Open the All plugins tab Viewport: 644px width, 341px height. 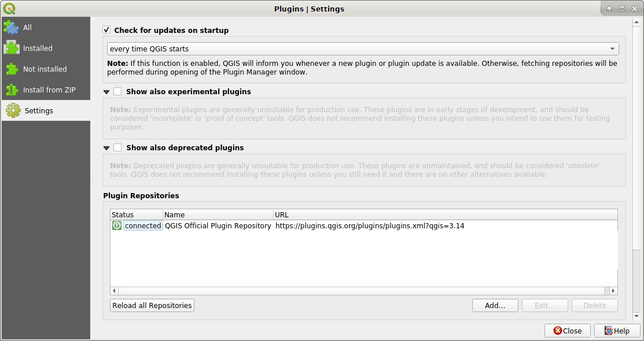click(46, 28)
